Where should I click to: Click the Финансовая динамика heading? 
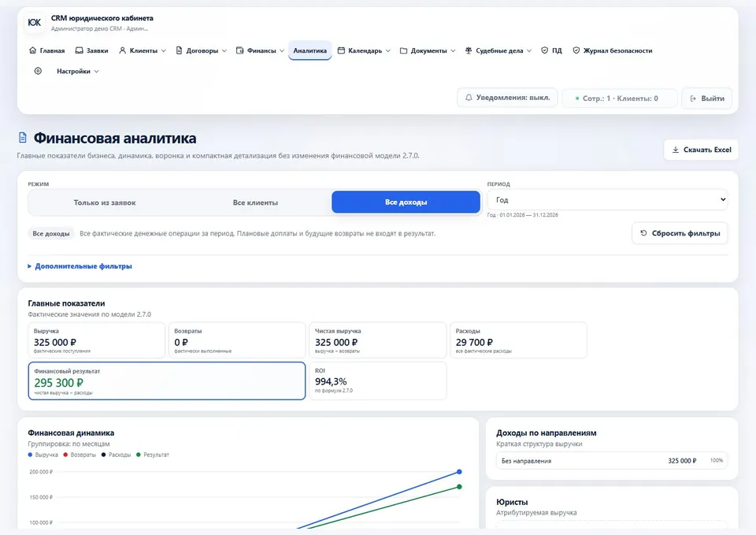(71, 433)
